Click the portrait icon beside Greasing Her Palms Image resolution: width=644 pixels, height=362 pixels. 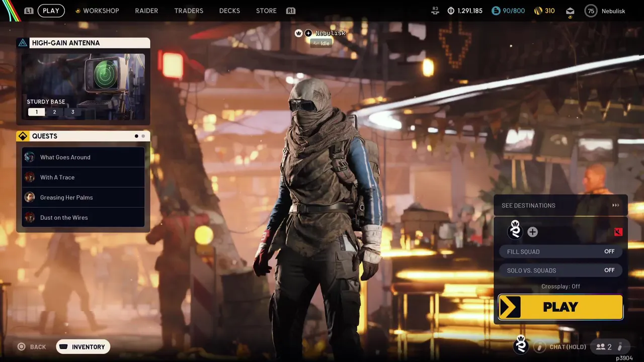coord(30,198)
